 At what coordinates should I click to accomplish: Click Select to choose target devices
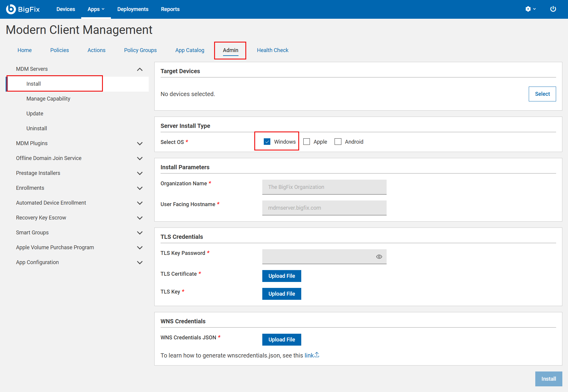(542, 94)
